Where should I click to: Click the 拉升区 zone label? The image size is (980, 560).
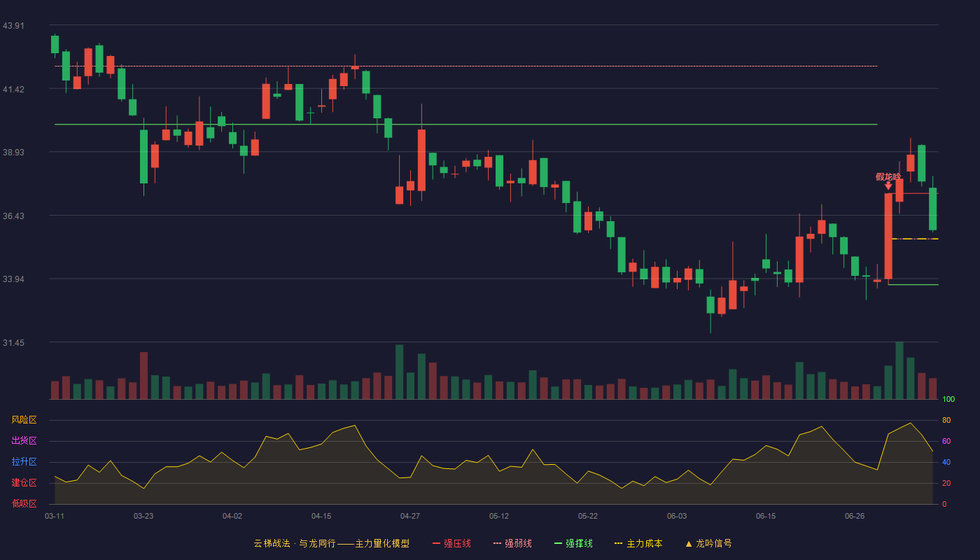coord(24,462)
